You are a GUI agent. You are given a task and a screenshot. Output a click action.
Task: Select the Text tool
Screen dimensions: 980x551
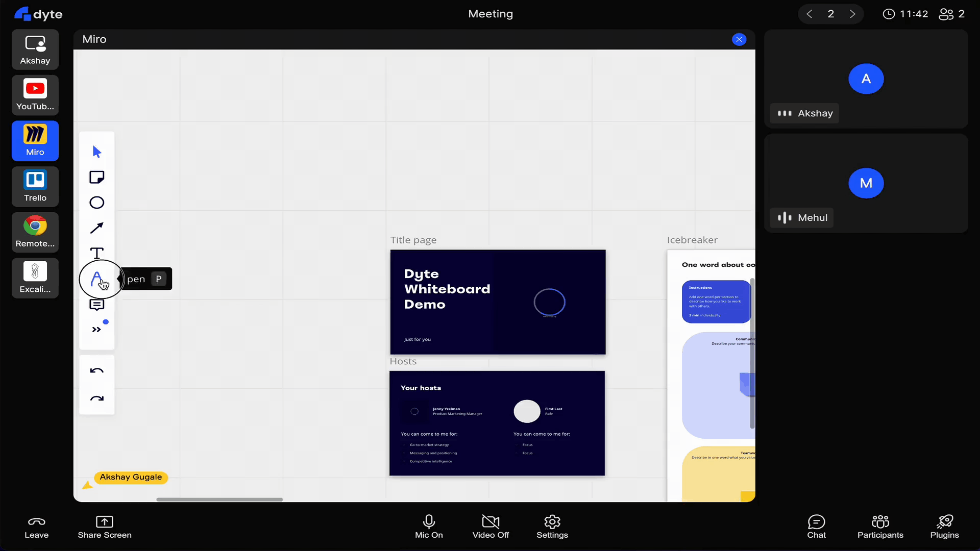click(96, 253)
